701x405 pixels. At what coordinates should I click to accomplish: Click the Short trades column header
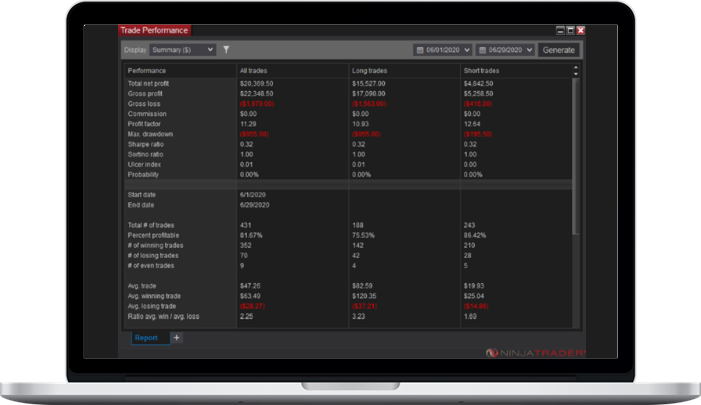click(482, 71)
